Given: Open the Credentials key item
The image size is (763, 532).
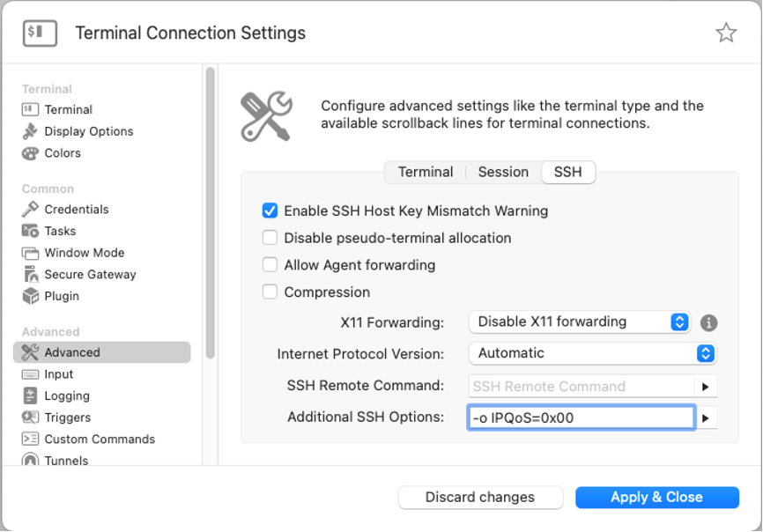Looking at the screenshot, I should (x=65, y=209).
